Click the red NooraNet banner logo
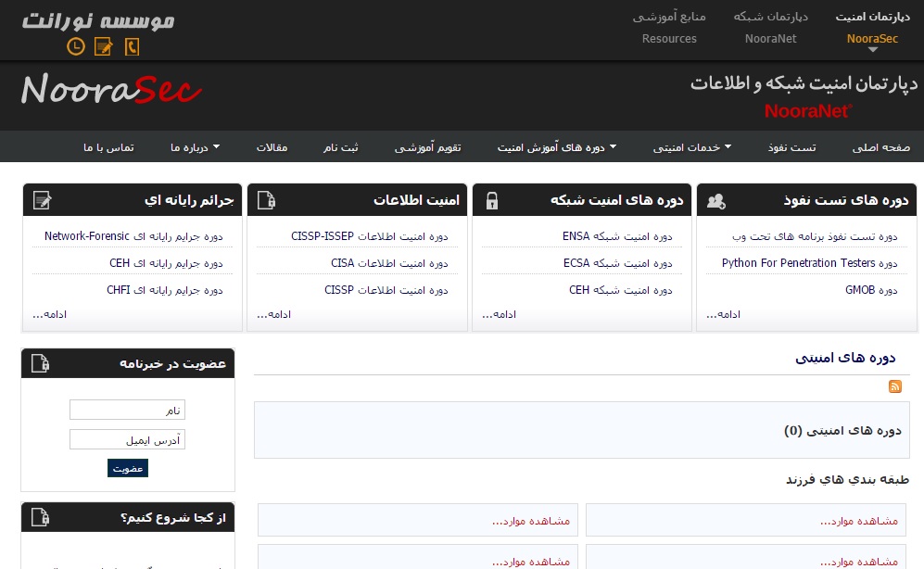 [x=808, y=110]
